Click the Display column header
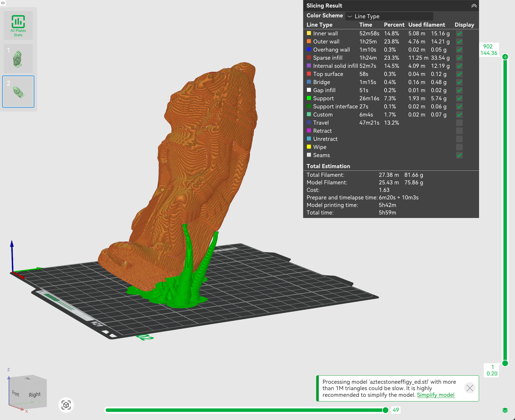Image resolution: width=515 pixels, height=420 pixels. pos(464,25)
